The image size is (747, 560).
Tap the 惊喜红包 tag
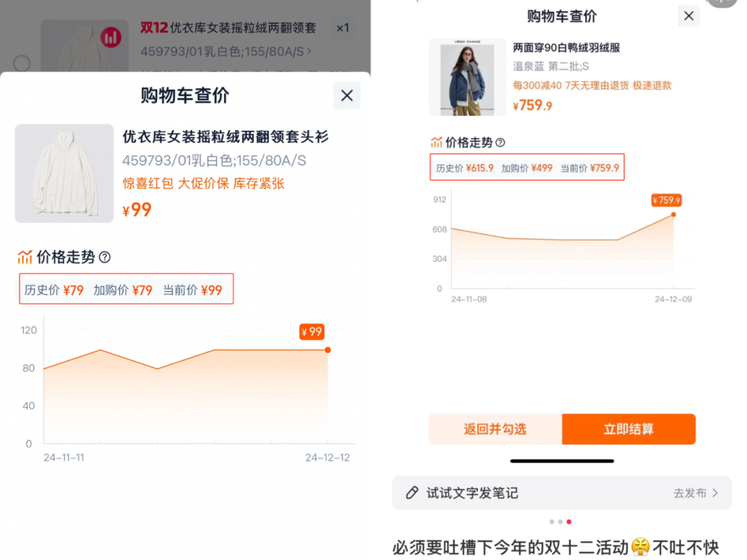[x=148, y=184]
